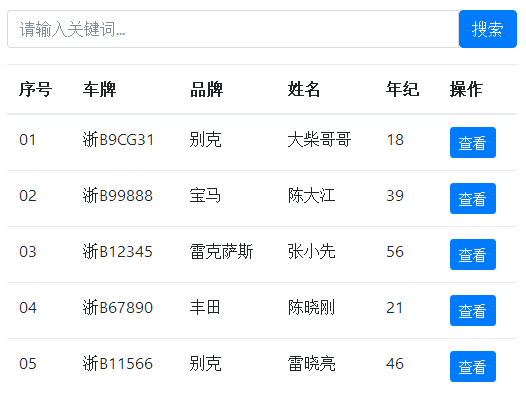This screenshot has width=526, height=395.
Task: Click the name 陈晓刚
Action: point(311,308)
